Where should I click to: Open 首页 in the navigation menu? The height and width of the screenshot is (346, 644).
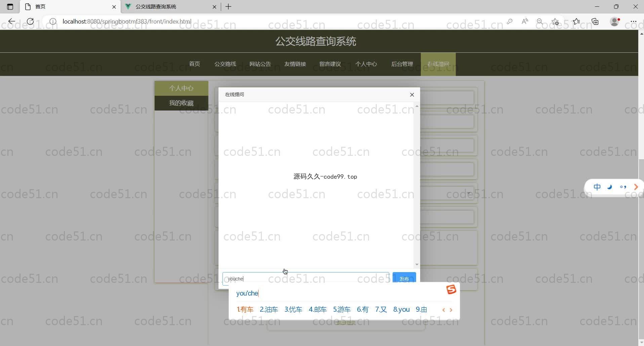coord(195,64)
